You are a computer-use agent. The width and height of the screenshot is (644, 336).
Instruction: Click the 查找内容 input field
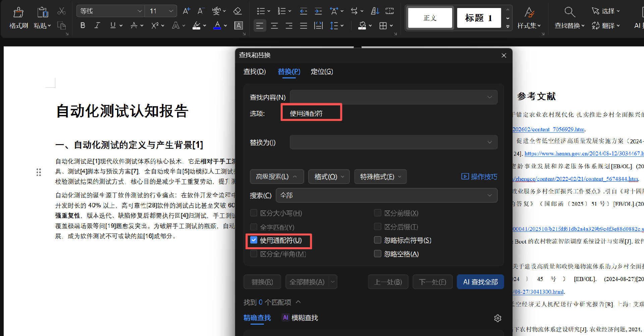[393, 97]
